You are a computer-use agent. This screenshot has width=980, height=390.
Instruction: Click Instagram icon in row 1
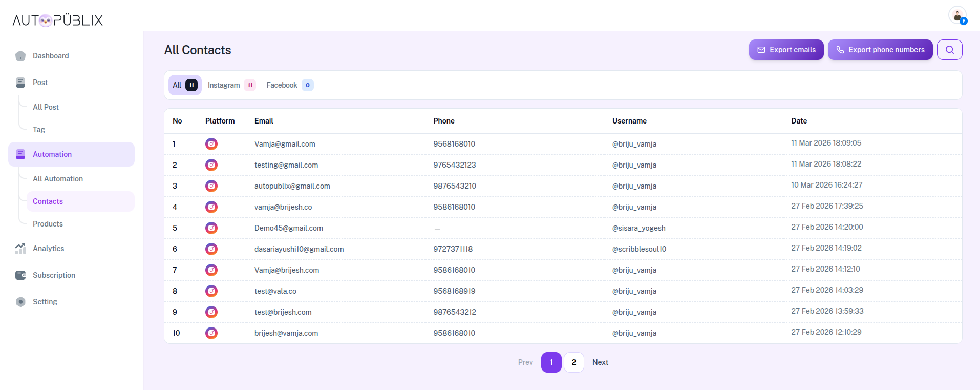[211, 144]
